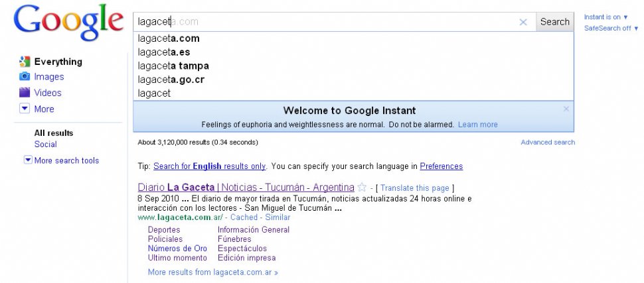Open the SafeSearch off dropdown
Viewport: 644px width, 283px height.
tap(611, 28)
